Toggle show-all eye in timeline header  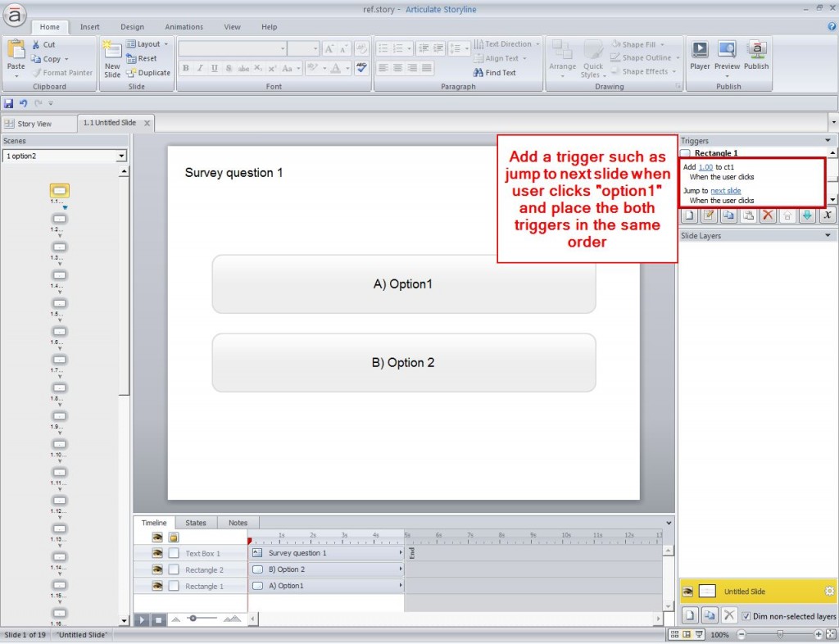pyautogui.click(x=156, y=537)
